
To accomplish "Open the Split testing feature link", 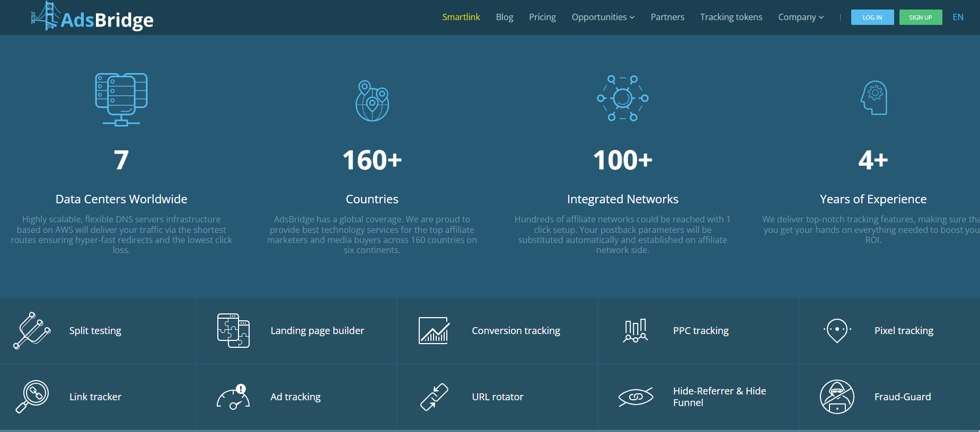I will (95, 331).
